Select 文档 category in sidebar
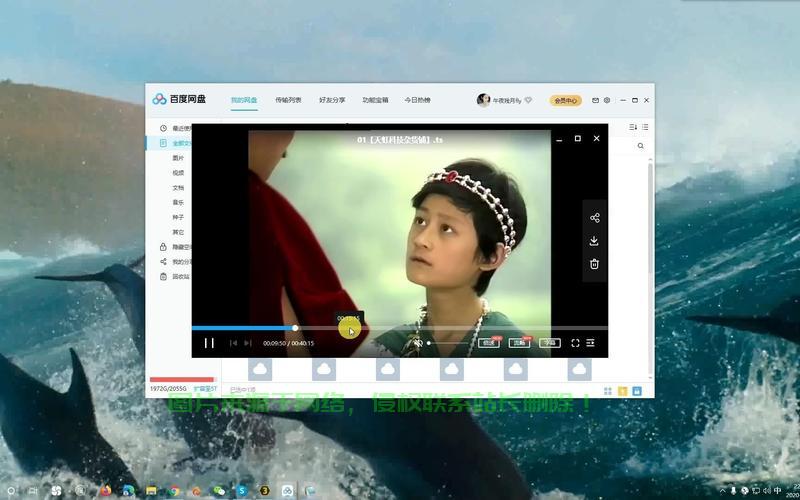800x500 pixels. 178,188
